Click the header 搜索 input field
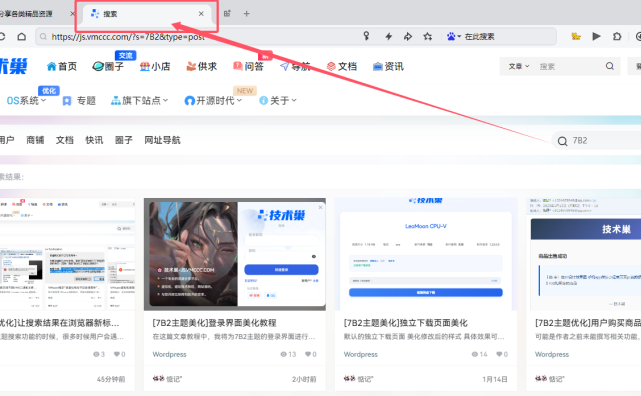Viewport: 641px width, 396px height. click(568, 66)
